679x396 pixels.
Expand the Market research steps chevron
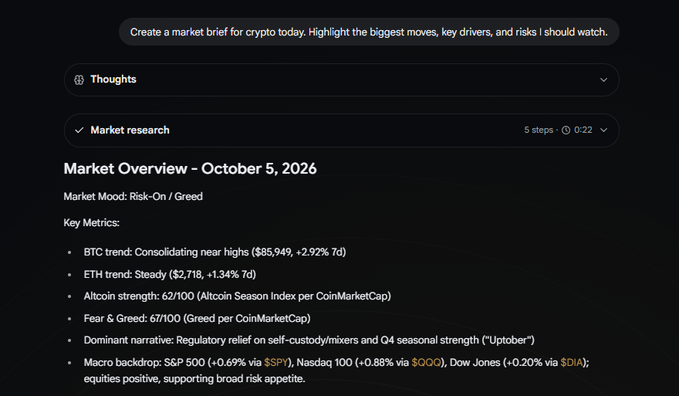pos(604,130)
